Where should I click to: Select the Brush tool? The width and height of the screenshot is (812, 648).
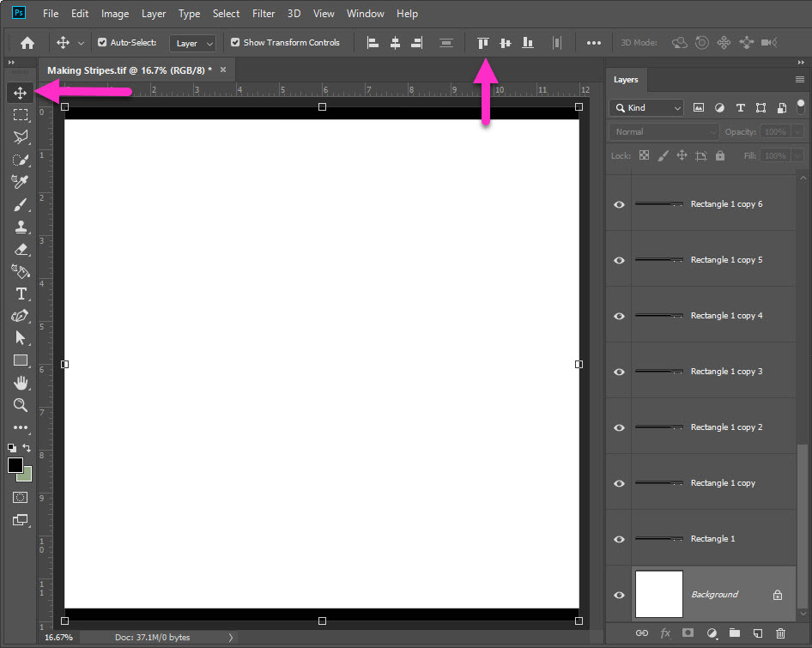(x=21, y=204)
